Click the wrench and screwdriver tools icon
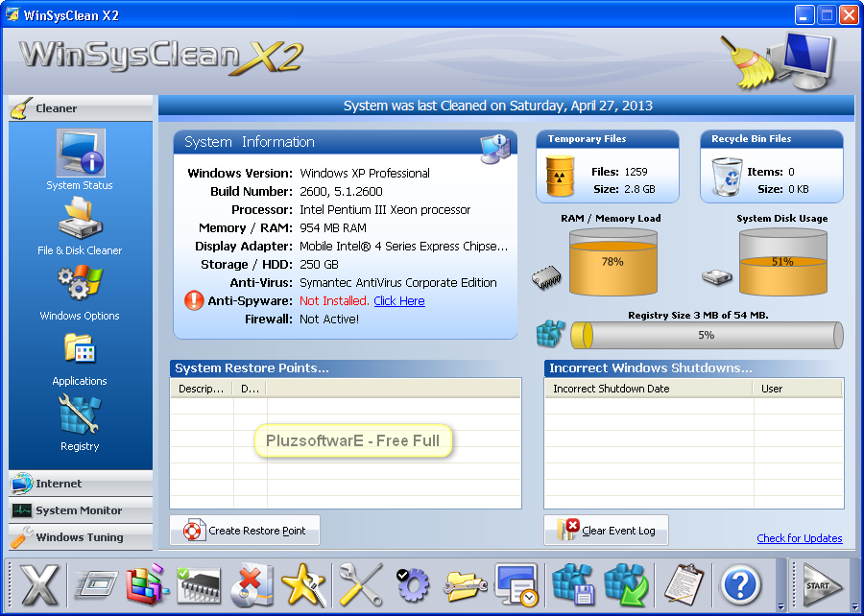 pyautogui.click(x=361, y=585)
